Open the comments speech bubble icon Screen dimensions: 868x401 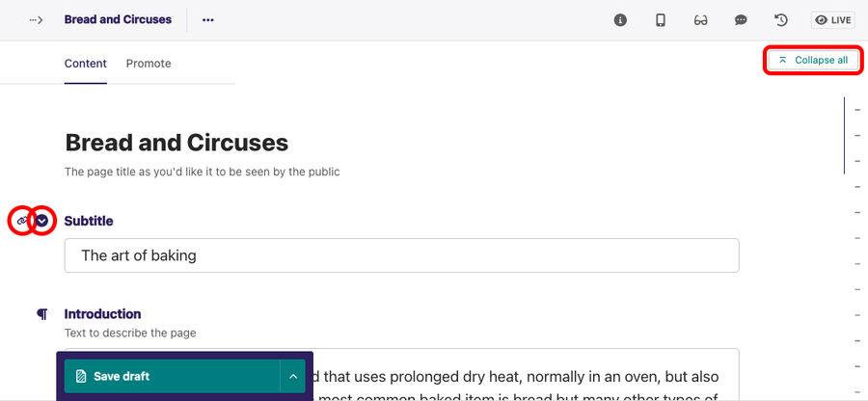[741, 20]
